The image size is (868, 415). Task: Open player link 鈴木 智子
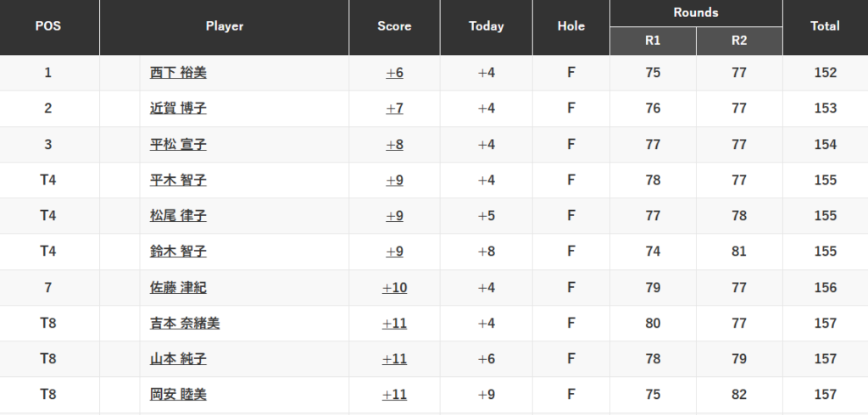[178, 252]
